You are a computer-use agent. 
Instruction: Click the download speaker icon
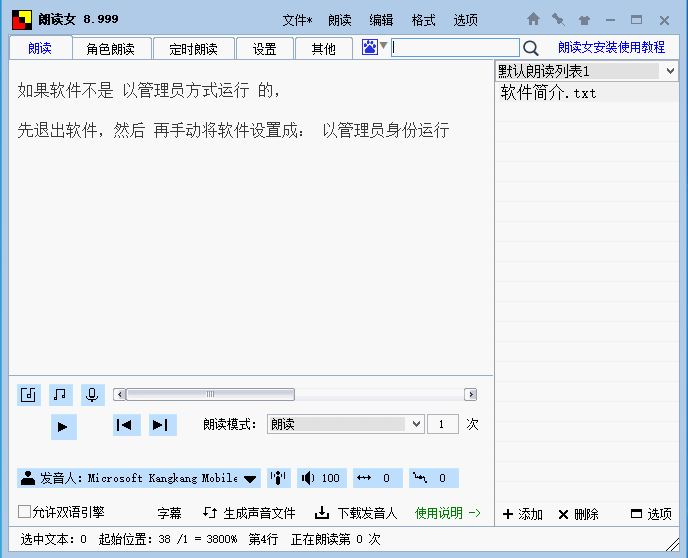click(x=322, y=513)
